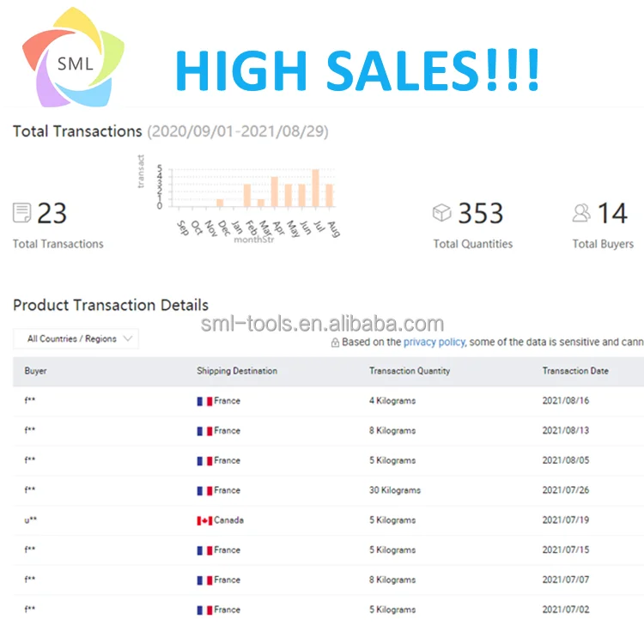Image resolution: width=644 pixels, height=644 pixels.
Task: Click the Total Buyers people icon
Action: 581,213
